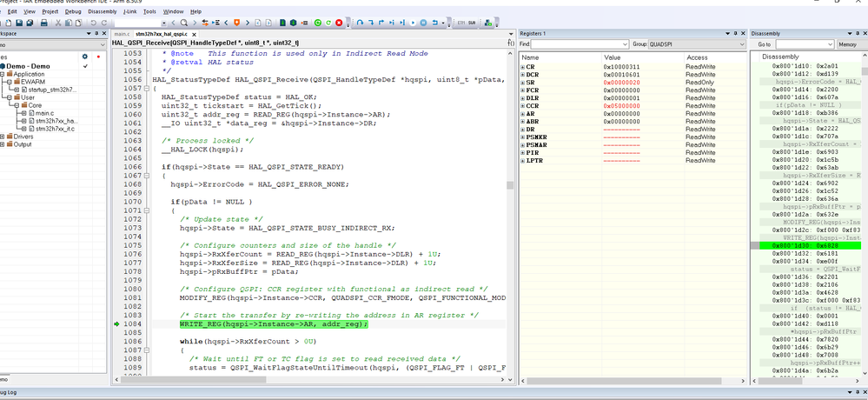This screenshot has width=868, height=400.
Task: Collapse the code fold at line 1087
Action: pos(147,350)
